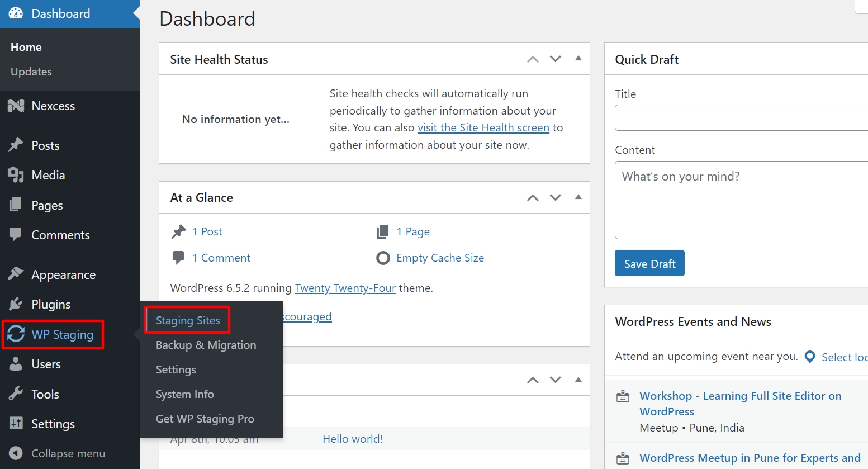Move At a Glance panel down
The image size is (868, 469).
[x=555, y=197]
